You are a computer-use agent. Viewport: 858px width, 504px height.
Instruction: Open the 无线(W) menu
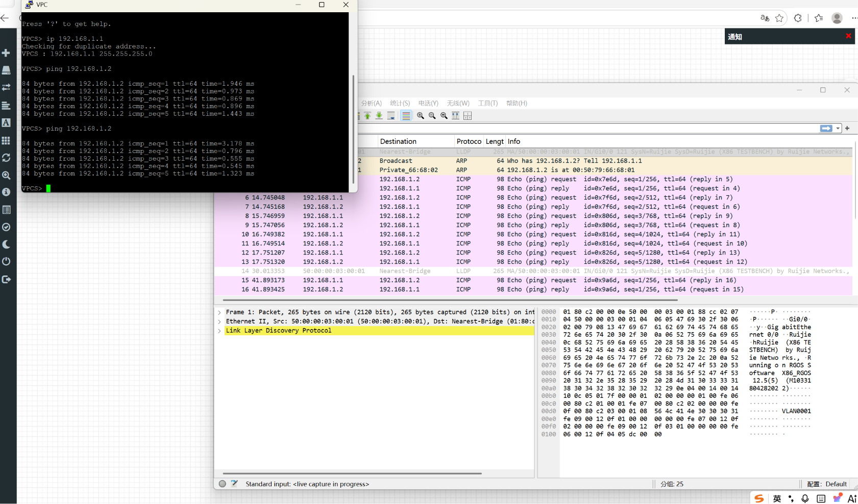(458, 103)
